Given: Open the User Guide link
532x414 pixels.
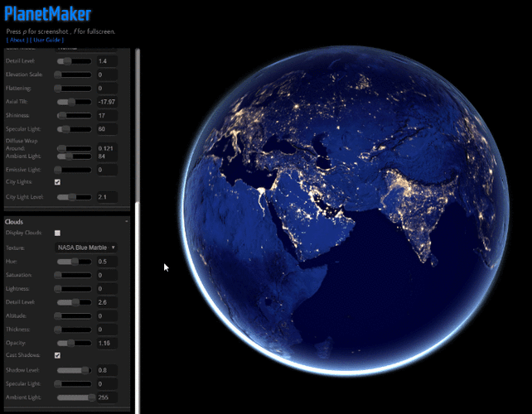Looking at the screenshot, I should [47, 40].
